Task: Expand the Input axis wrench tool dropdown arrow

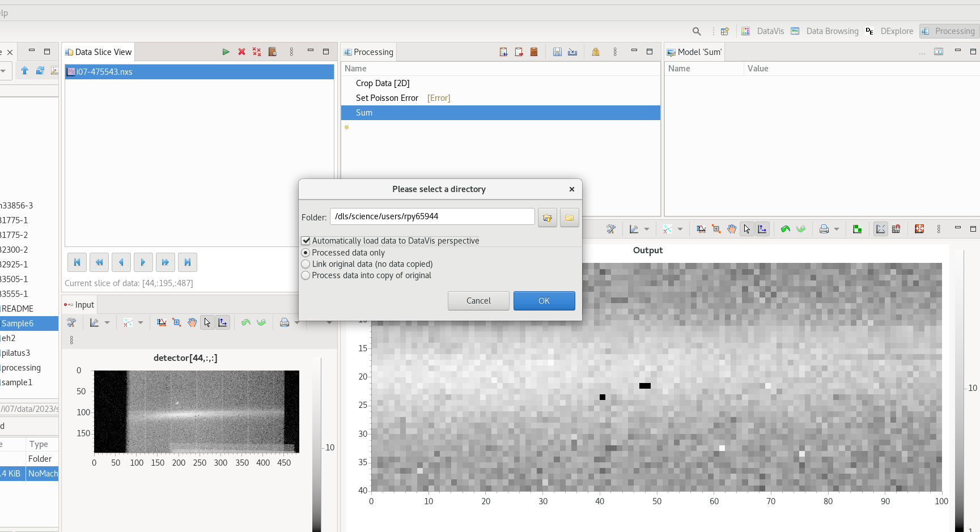Action: tap(107, 323)
